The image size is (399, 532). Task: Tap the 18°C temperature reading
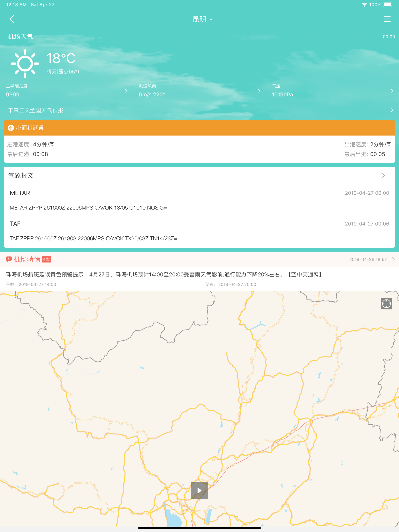pos(61,58)
